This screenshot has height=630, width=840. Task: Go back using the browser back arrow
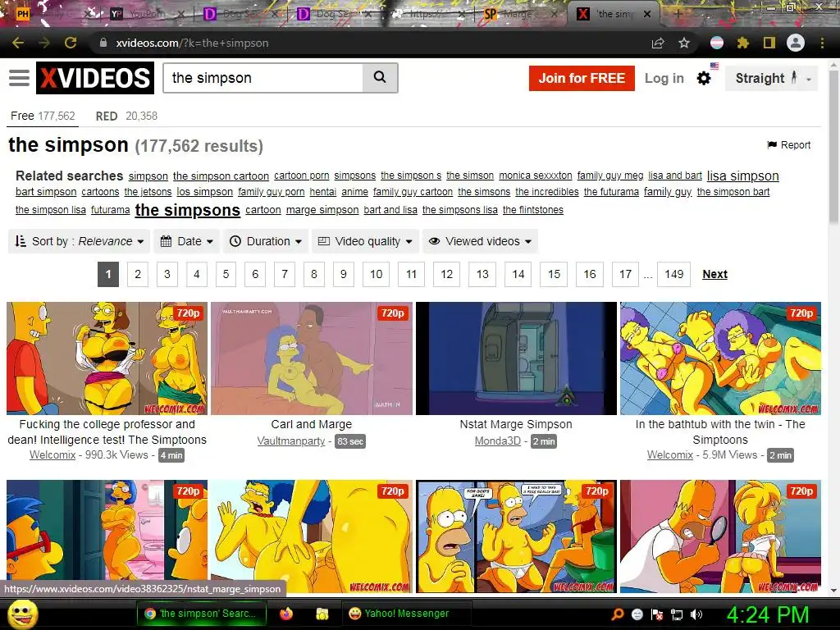click(x=18, y=43)
